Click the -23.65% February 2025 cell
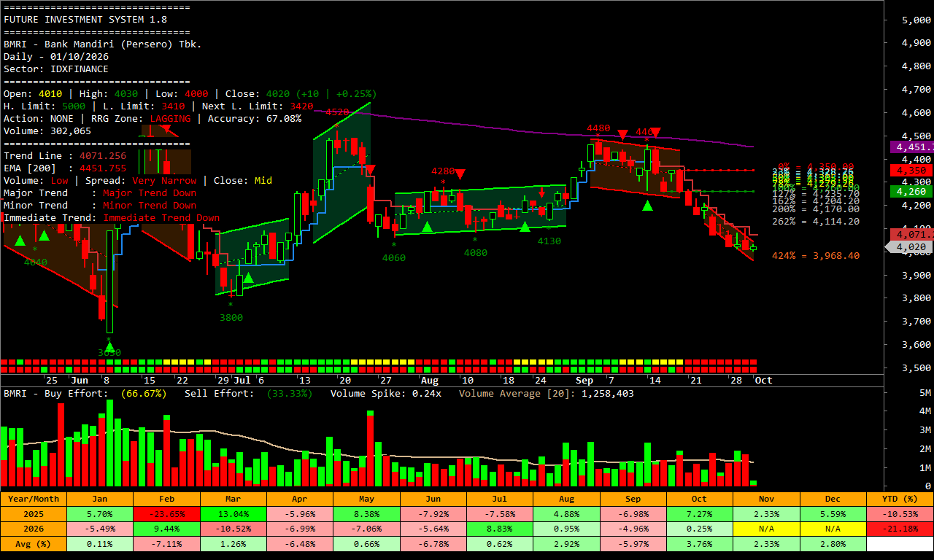Screen dimensions: 934x560 point(166,514)
